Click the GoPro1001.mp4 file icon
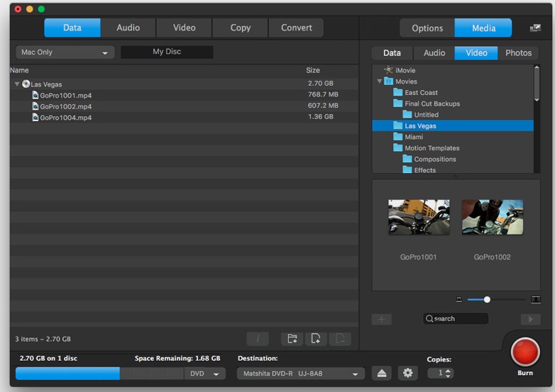Screen dimensions: 555x392 tap(35, 95)
